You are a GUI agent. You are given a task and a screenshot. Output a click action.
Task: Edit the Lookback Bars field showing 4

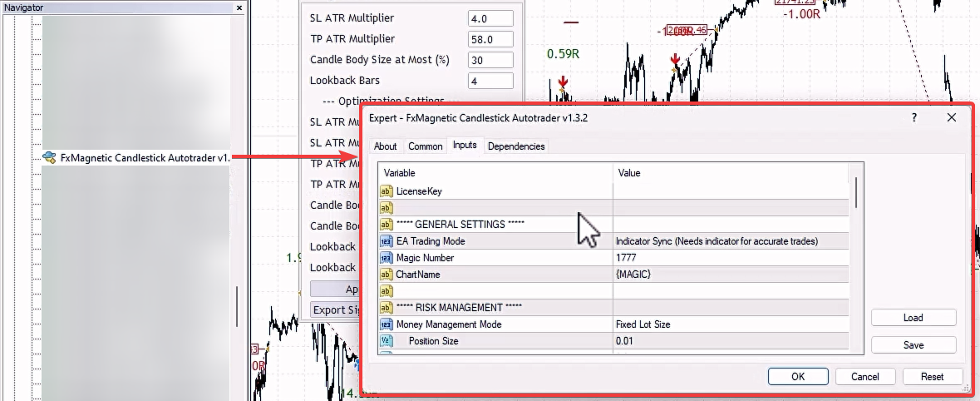pos(490,80)
